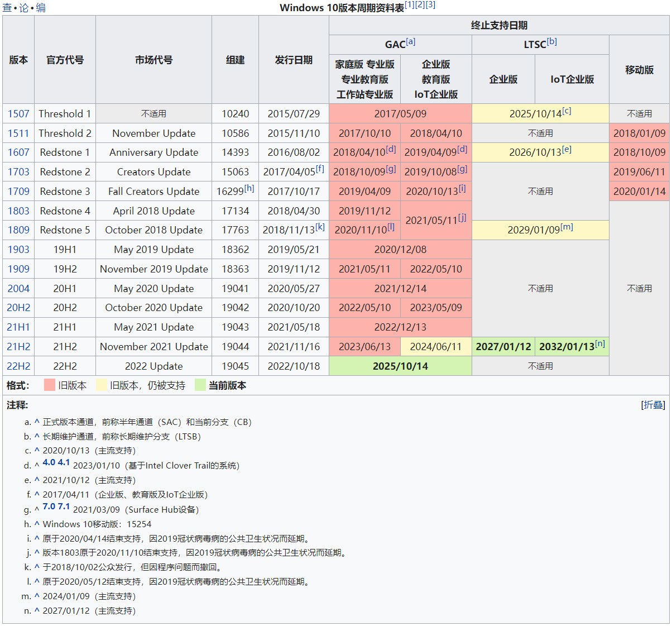
Task: Follow footnote [b] next to LTSC
Action: coord(552,42)
